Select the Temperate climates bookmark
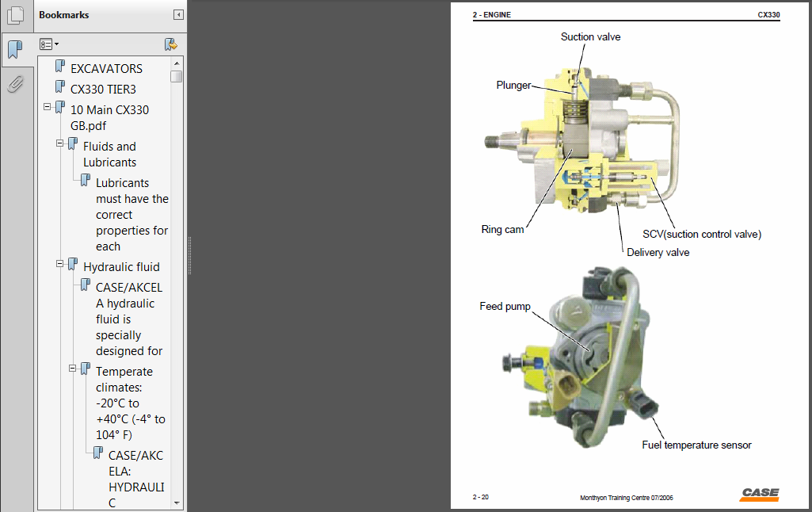The width and height of the screenshot is (812, 512). 131,403
